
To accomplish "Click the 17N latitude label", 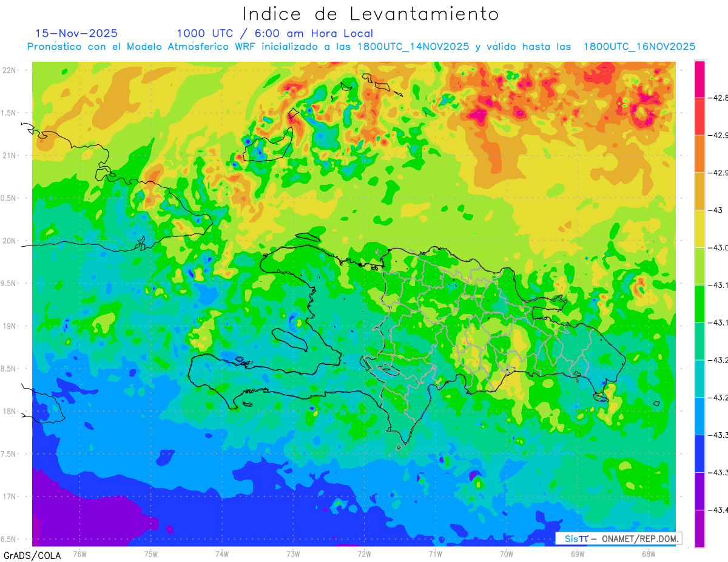I will coord(9,497).
